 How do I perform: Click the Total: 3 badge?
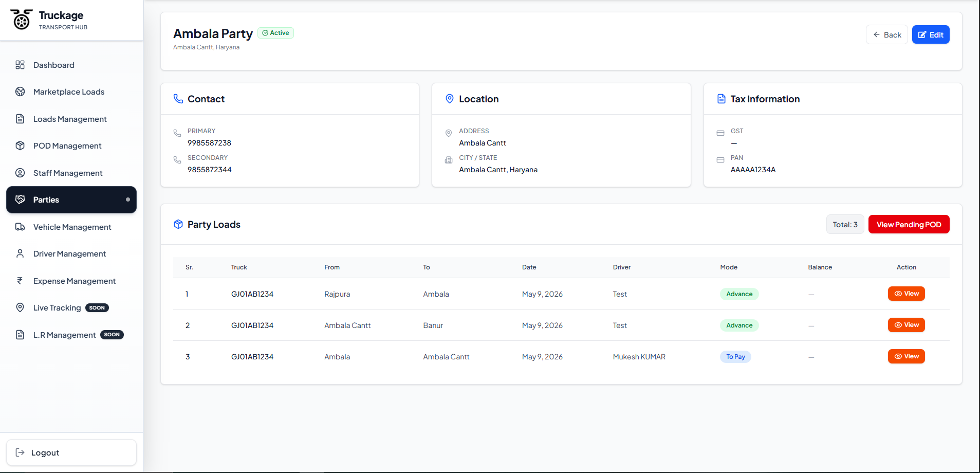(x=845, y=224)
